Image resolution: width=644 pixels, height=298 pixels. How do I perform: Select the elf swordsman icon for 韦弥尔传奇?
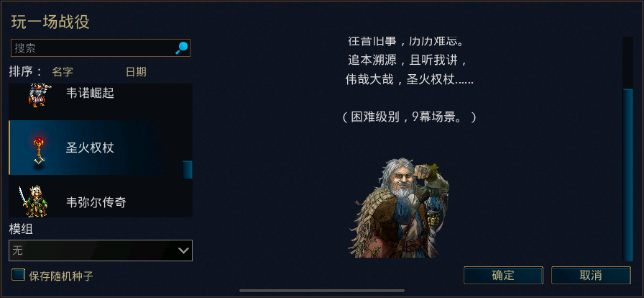(33, 201)
